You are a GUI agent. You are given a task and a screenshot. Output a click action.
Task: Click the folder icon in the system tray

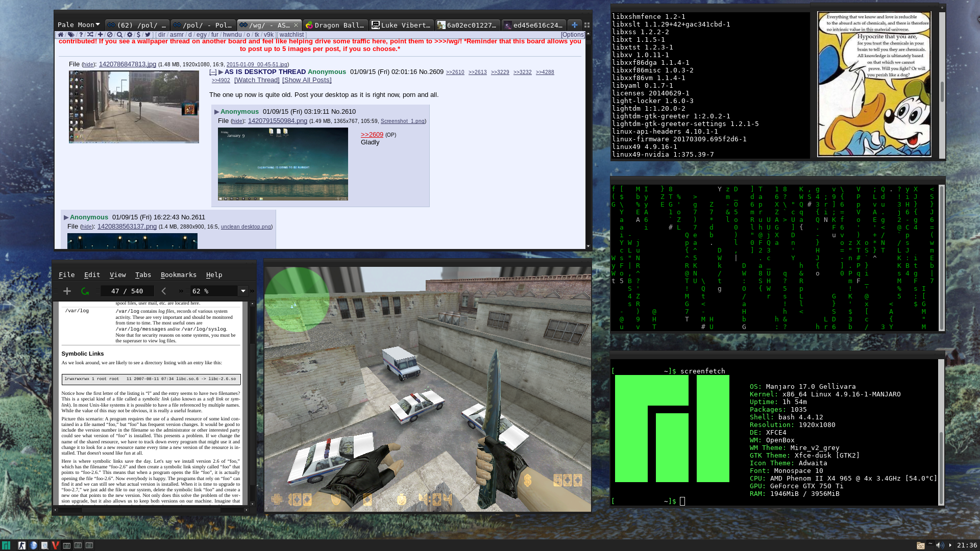point(921,545)
